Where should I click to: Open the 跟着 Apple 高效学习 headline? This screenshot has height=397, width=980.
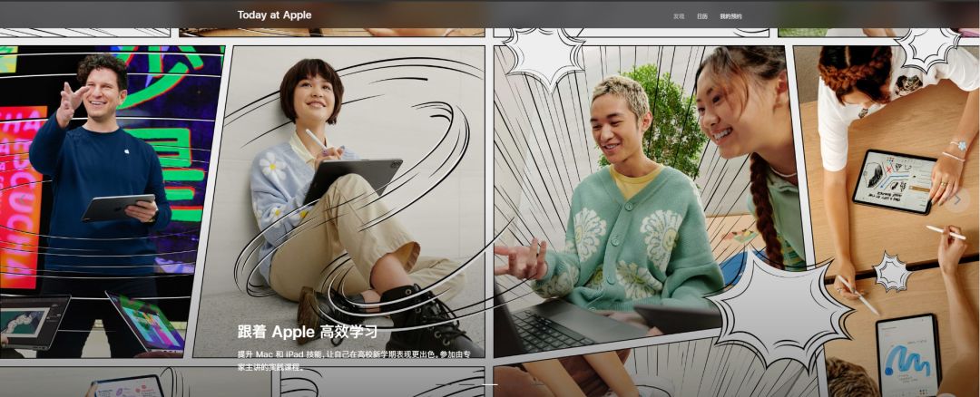pos(307,332)
